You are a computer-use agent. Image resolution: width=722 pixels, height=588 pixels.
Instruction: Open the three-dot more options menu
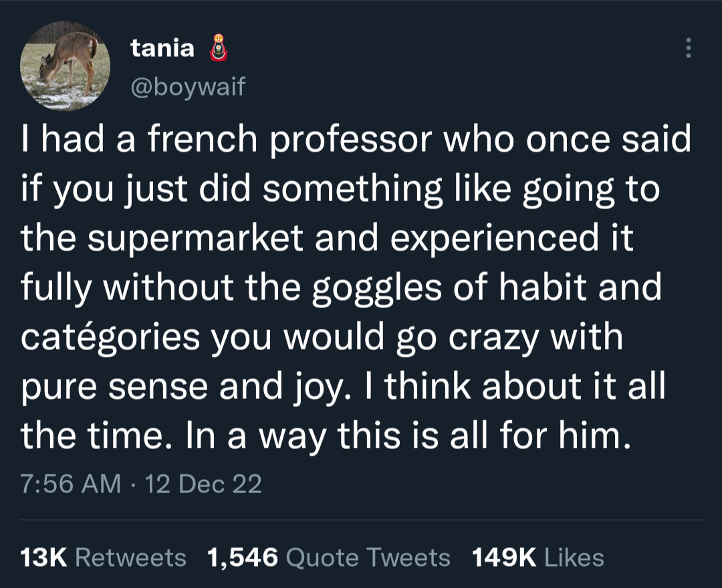[688, 48]
